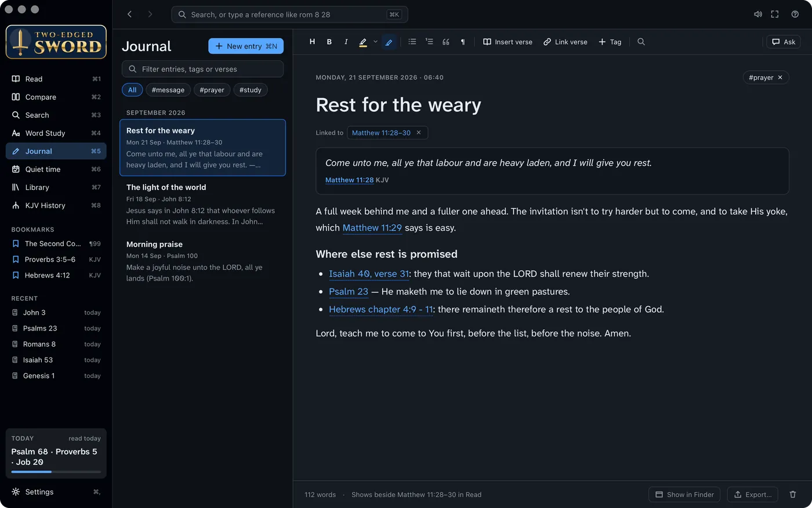This screenshot has height=508, width=812.
Task: Open the Hebrews 4:12 bookmark
Action: (x=56, y=275)
